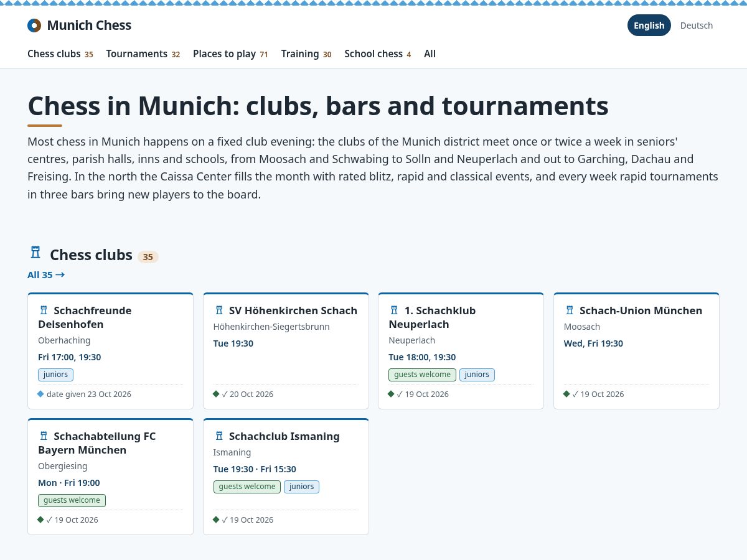The image size is (747, 560).
Task: Open SV Höhenkirchen Schach club card
Action: (x=286, y=351)
